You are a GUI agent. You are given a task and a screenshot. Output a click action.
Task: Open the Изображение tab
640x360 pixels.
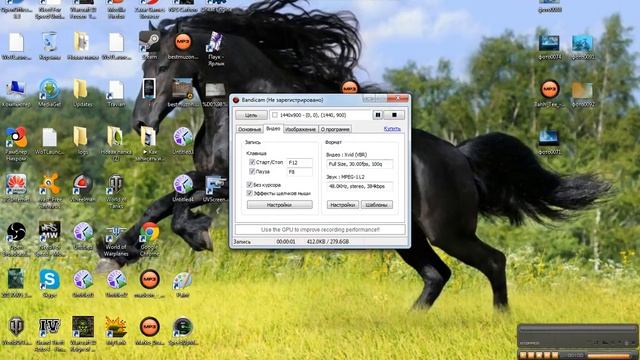point(300,129)
